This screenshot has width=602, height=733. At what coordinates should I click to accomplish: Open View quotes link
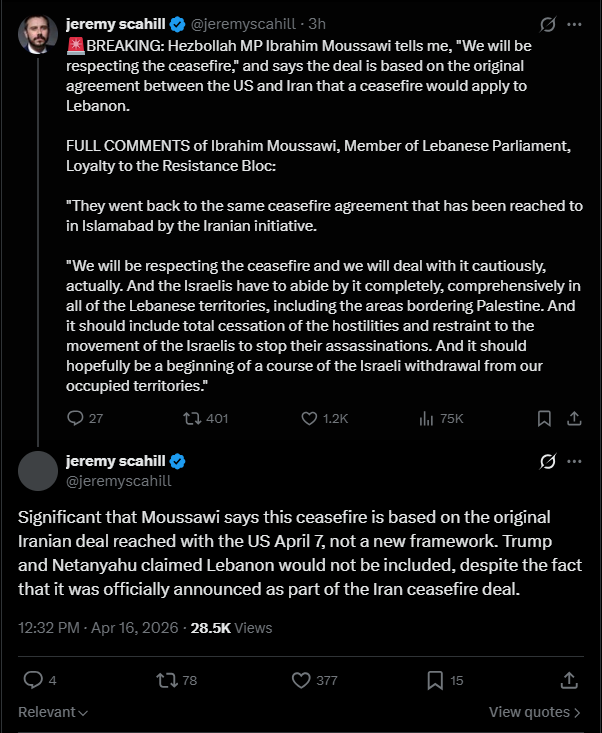[534, 712]
